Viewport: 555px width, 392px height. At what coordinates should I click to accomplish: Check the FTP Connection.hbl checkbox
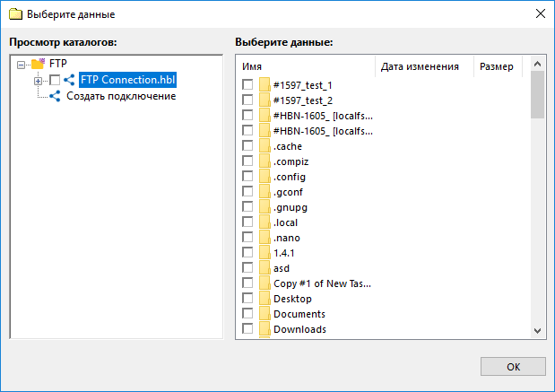tap(55, 80)
